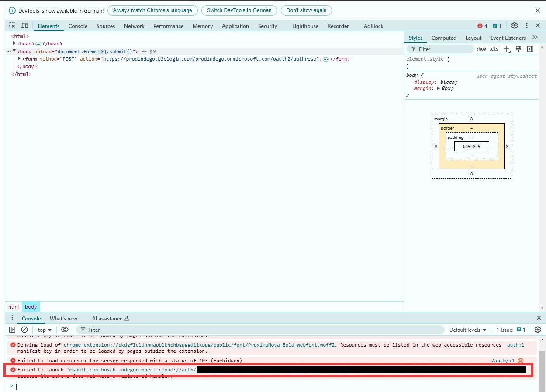
Task: Switch to the Computed styles tab
Action: [x=444, y=38]
